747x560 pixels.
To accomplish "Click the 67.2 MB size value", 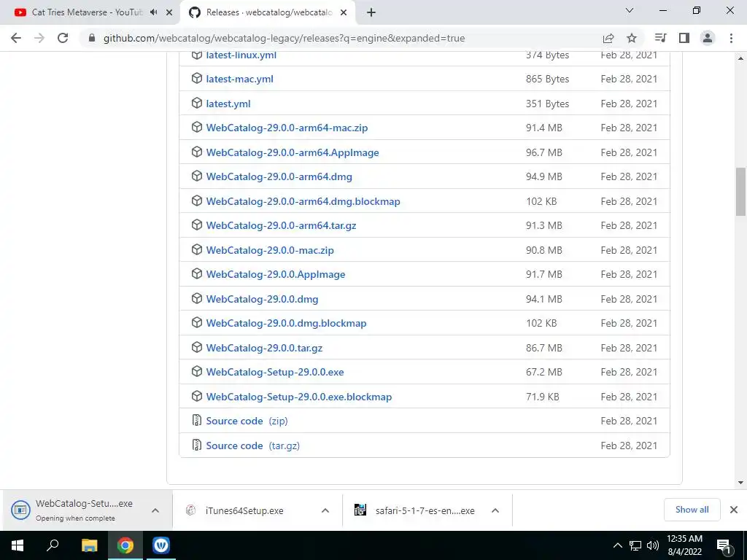I will (544, 372).
